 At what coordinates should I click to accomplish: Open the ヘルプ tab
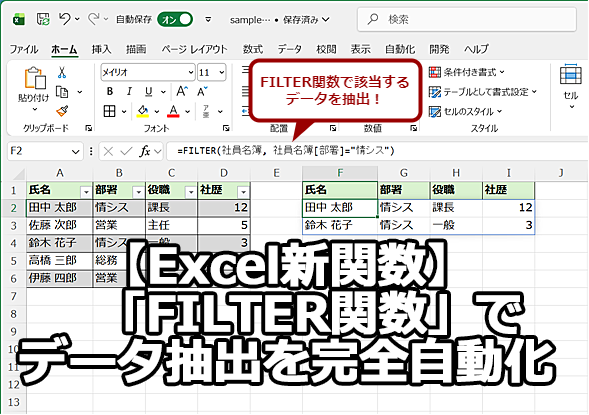point(476,49)
